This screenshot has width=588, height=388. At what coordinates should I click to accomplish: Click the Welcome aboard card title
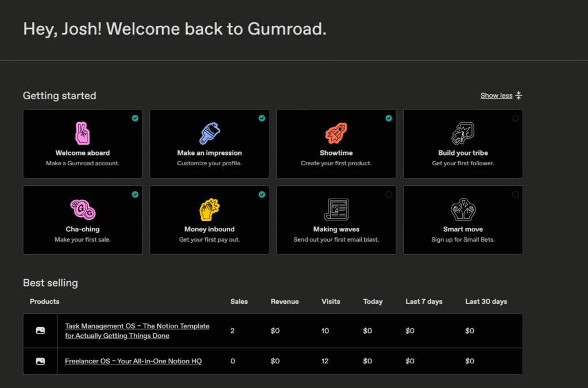pos(83,153)
